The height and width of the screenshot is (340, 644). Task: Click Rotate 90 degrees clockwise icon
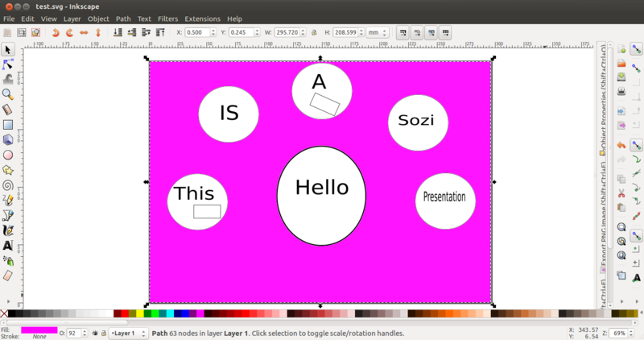pyautogui.click(x=70, y=32)
